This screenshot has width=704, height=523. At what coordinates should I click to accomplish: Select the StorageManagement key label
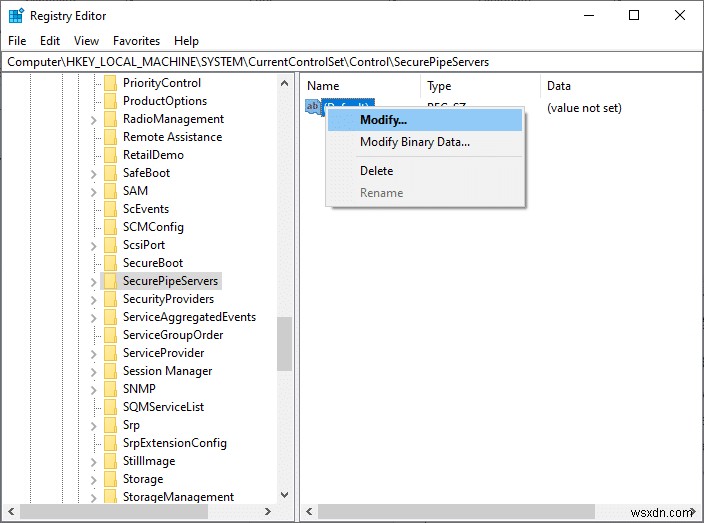pyautogui.click(x=178, y=497)
